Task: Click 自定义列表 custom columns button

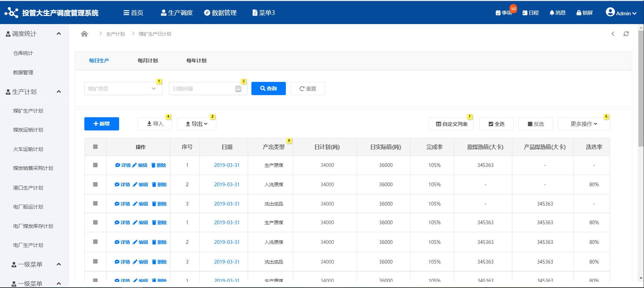Action: [x=451, y=124]
